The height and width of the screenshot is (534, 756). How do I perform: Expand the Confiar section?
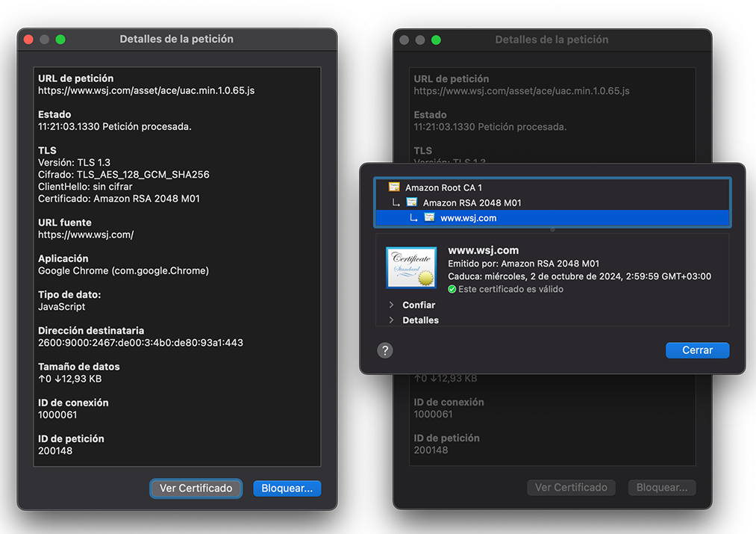(392, 305)
